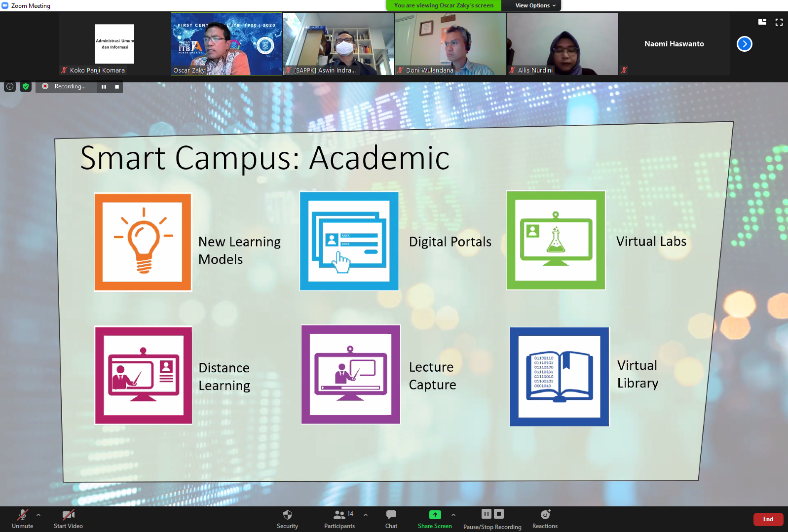Open the Security shield menu

tap(287, 519)
